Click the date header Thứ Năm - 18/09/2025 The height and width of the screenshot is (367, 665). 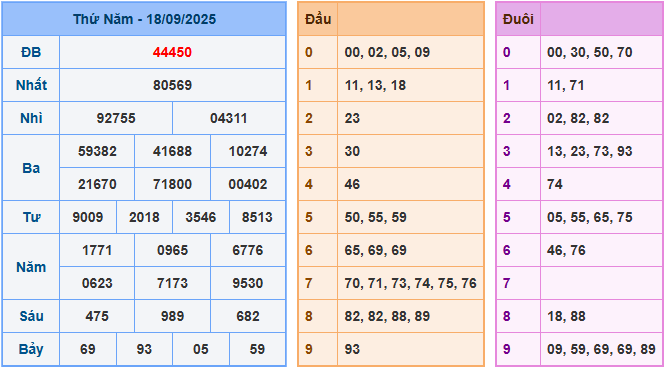coord(144,19)
